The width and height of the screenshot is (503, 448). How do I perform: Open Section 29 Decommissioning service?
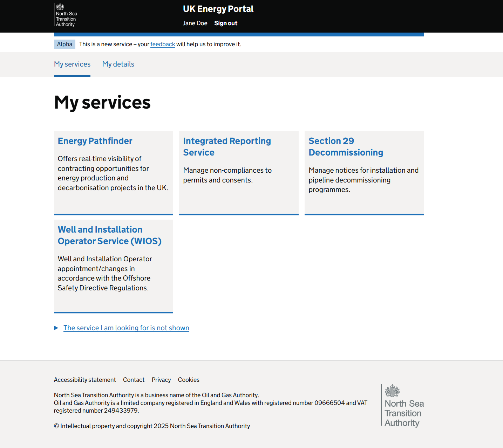pos(346,146)
